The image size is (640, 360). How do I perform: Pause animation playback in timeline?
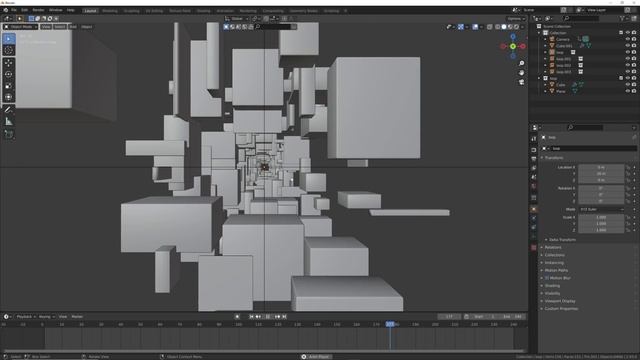tap(268, 317)
